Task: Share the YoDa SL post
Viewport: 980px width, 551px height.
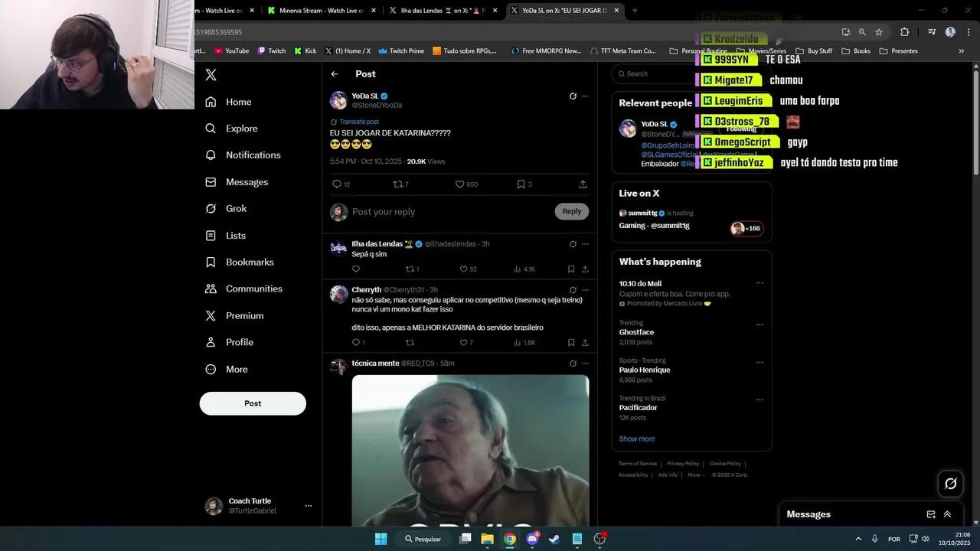Action: click(583, 184)
